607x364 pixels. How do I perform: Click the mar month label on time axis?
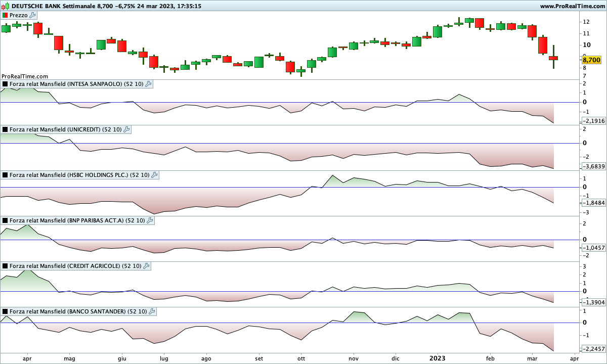coord(532,358)
